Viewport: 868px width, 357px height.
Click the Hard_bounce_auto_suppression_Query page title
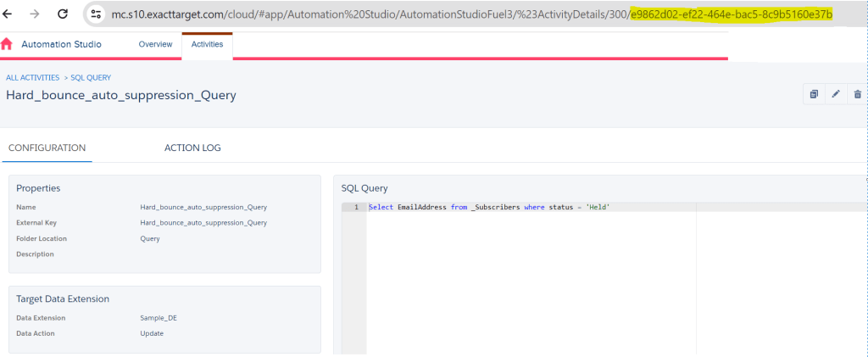(120, 95)
